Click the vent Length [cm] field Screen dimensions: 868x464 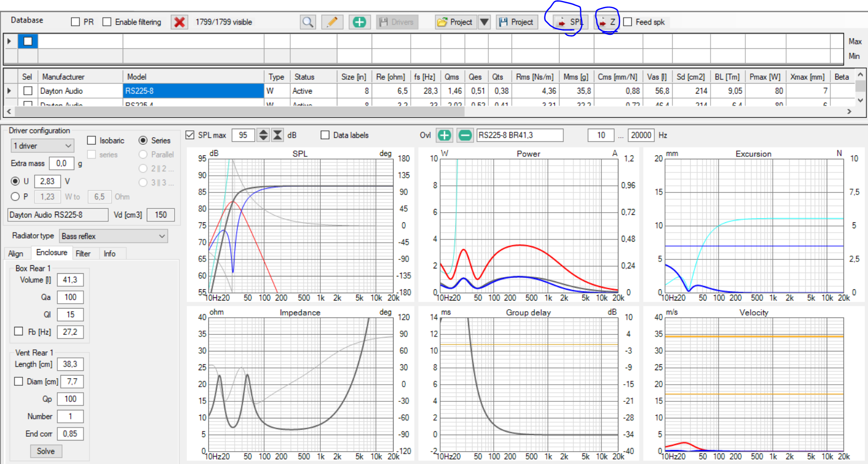[x=70, y=364]
